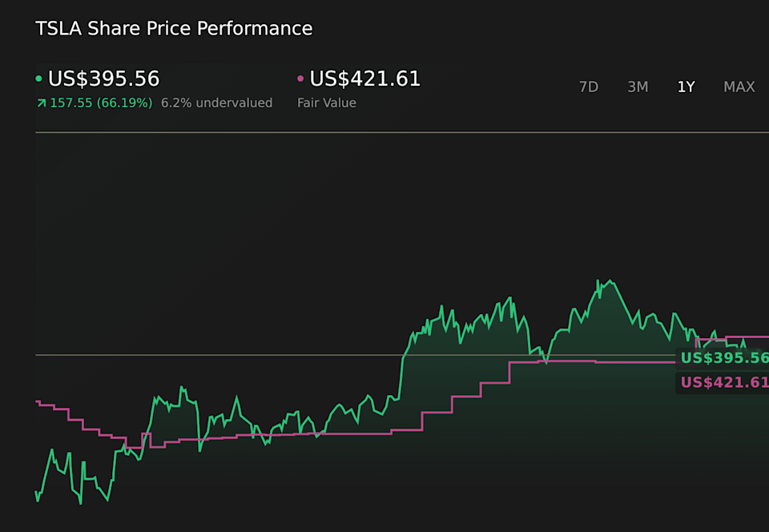This screenshot has height=532, width=769.
Task: Click the green upward arrow icon
Action: point(41,103)
